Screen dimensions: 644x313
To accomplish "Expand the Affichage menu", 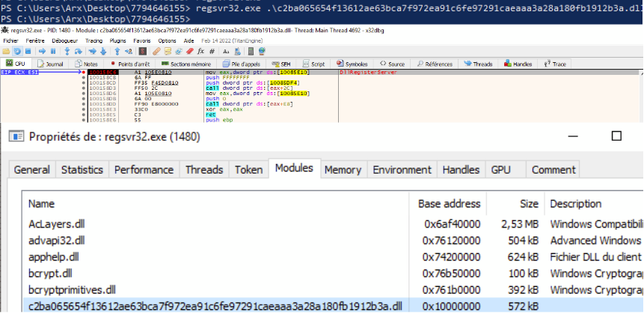I will [35, 40].
